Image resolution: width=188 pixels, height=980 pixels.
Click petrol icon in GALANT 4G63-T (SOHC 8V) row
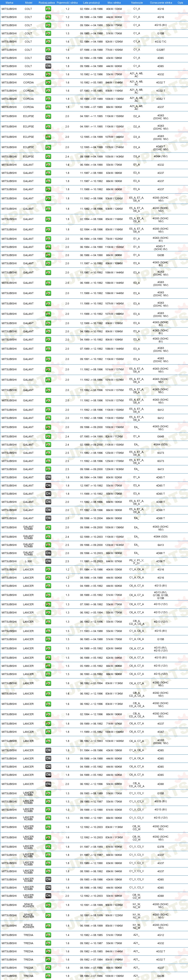tap(48, 247)
